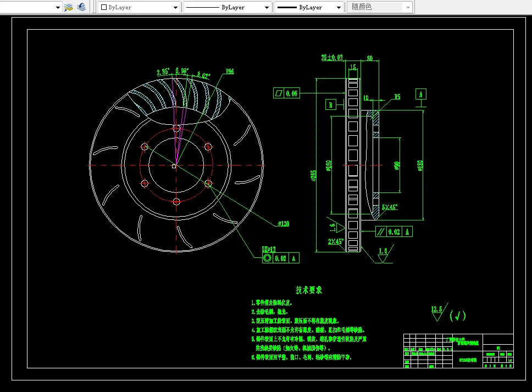Click the Make Object's Layer Current icon

tap(69, 7)
